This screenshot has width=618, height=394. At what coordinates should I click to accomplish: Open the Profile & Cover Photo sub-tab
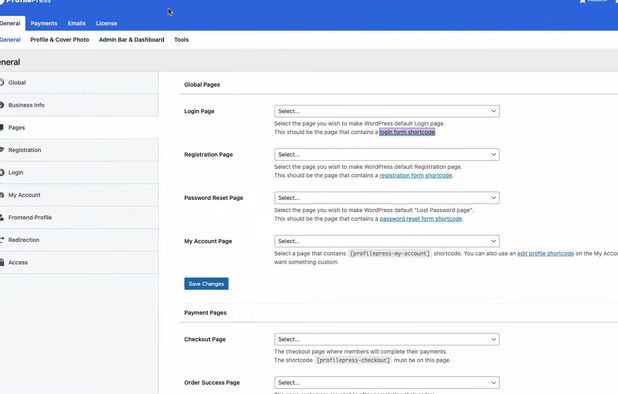pos(60,40)
